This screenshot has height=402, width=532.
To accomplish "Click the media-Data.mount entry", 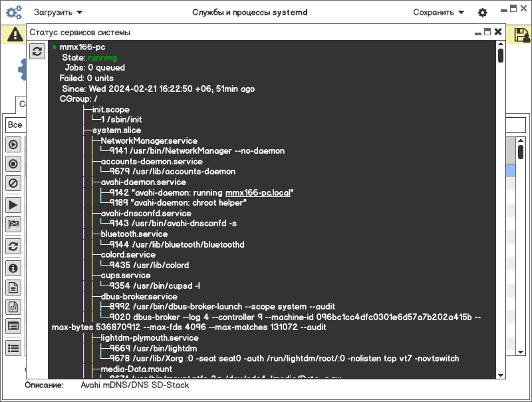I will click(136, 369).
